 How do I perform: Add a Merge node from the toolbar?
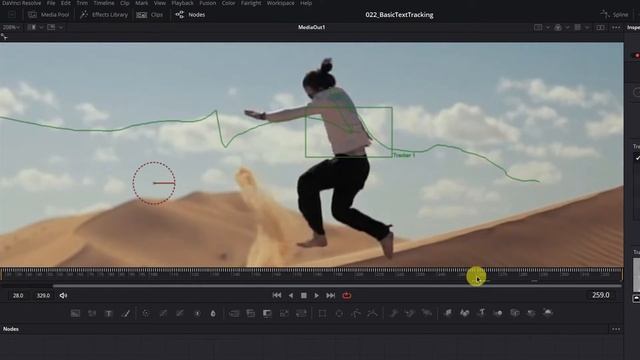tap(234, 313)
